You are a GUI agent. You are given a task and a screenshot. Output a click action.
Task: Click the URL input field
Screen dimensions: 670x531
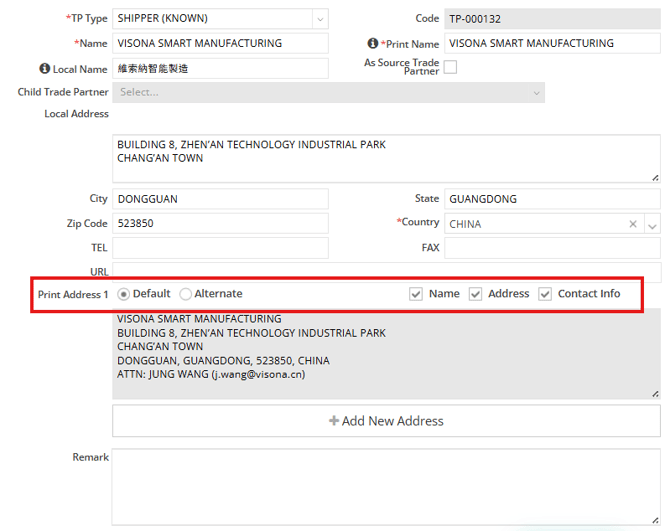(x=386, y=271)
